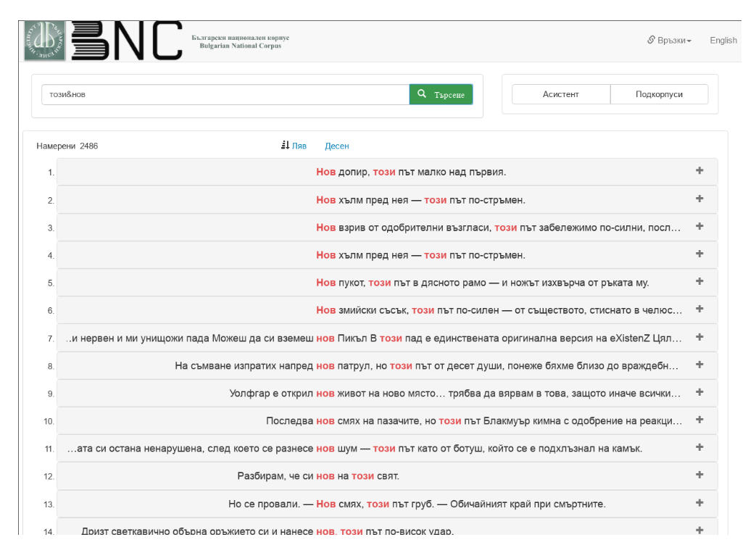The height and width of the screenshot is (545, 756).
Task: Open the Връзки dropdown menu
Action: 669,41
